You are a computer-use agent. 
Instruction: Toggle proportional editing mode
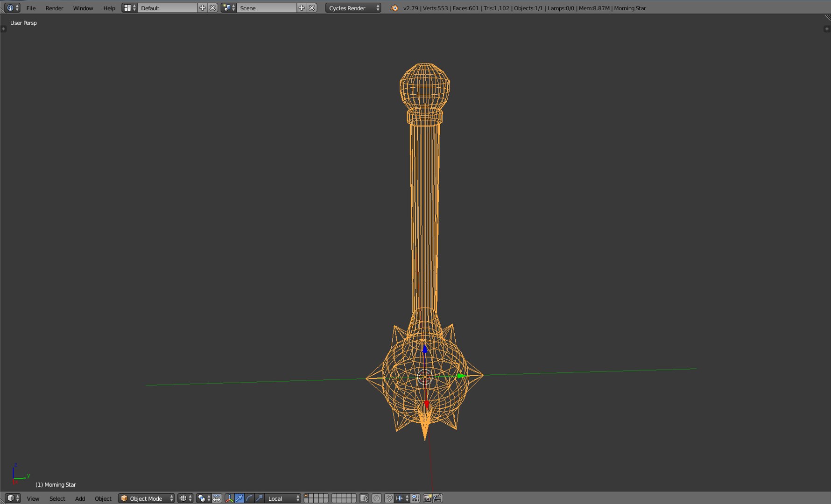point(377,498)
